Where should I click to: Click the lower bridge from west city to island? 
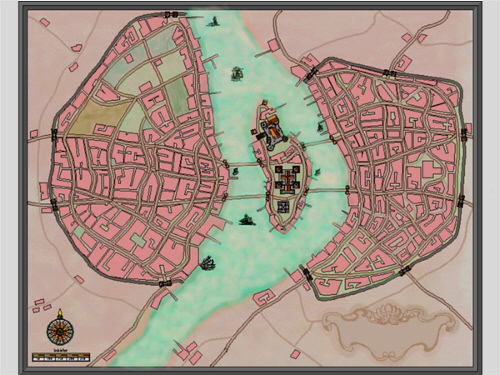tap(247, 196)
